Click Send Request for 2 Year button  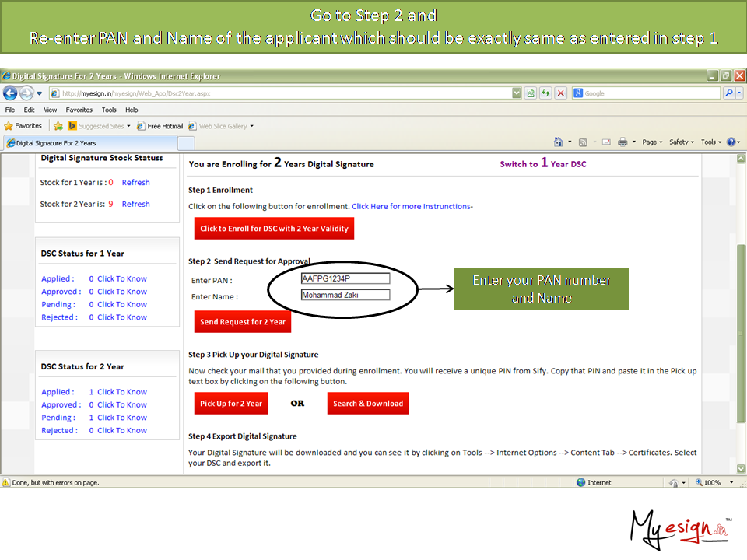pos(243,322)
